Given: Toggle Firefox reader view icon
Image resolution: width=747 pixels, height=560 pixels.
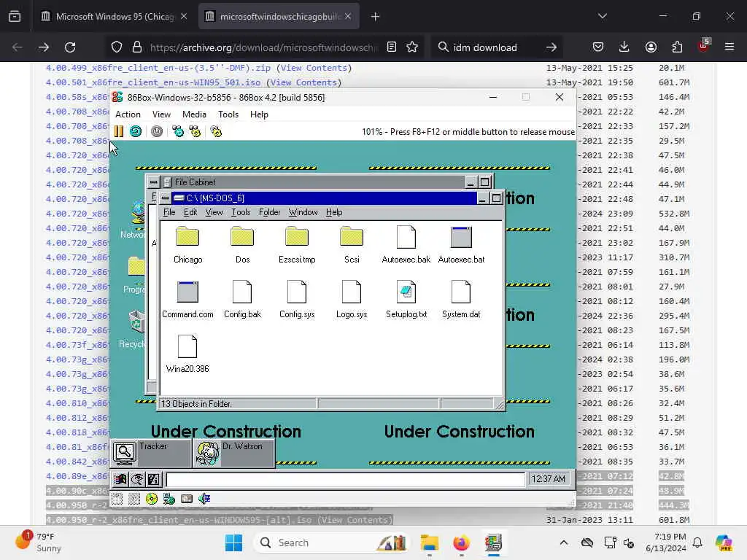Looking at the screenshot, I should [392, 47].
